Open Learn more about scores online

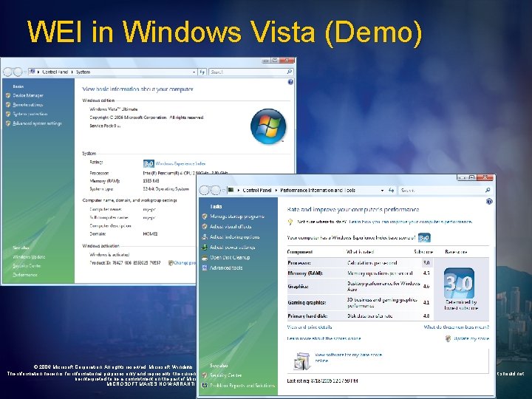tap(324, 338)
